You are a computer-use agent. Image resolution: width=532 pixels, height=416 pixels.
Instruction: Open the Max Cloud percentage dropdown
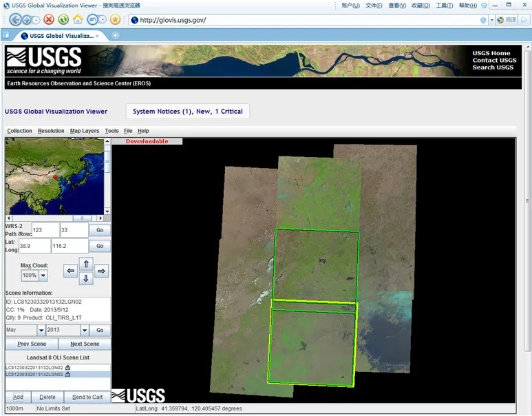[x=43, y=275]
